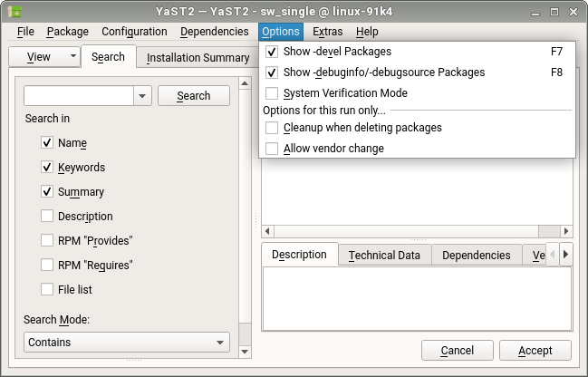588x377 pixels.
Task: Enable Allow vendor change option
Action: 273,149
